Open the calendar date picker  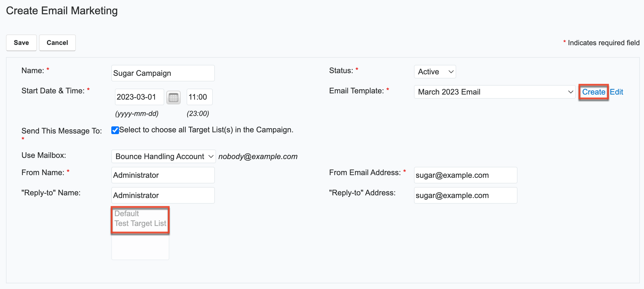[173, 97]
